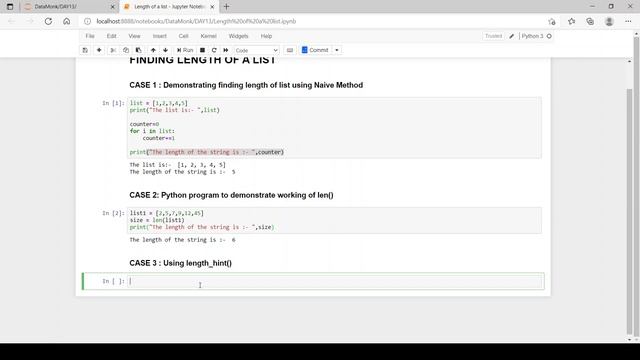The width and height of the screenshot is (640, 360).
Task: Select the CASE 2 len() heading
Action: click(x=231, y=195)
